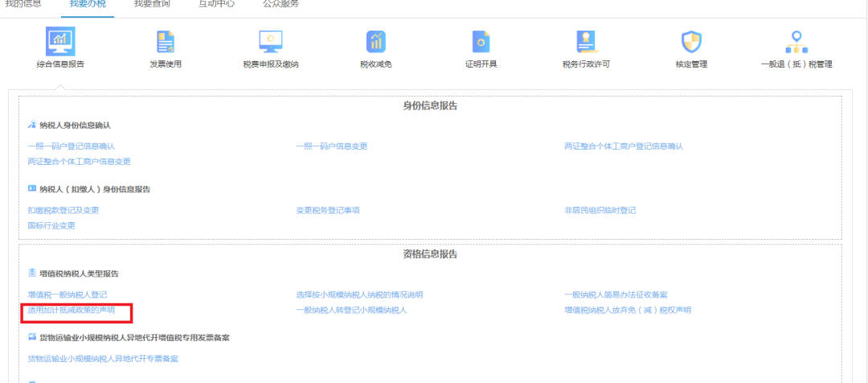Open the 税务行政许可 certificate icon
This screenshot has height=383, width=868.
(586, 42)
